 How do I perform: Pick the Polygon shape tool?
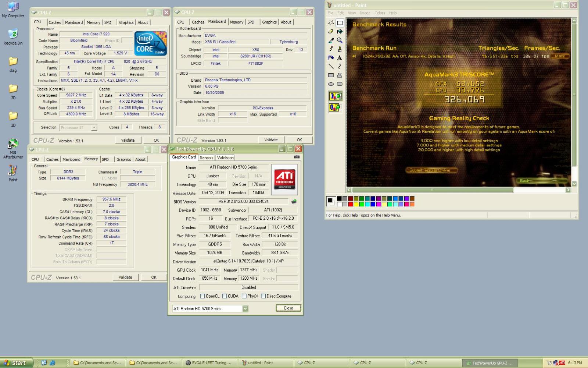[x=340, y=75]
